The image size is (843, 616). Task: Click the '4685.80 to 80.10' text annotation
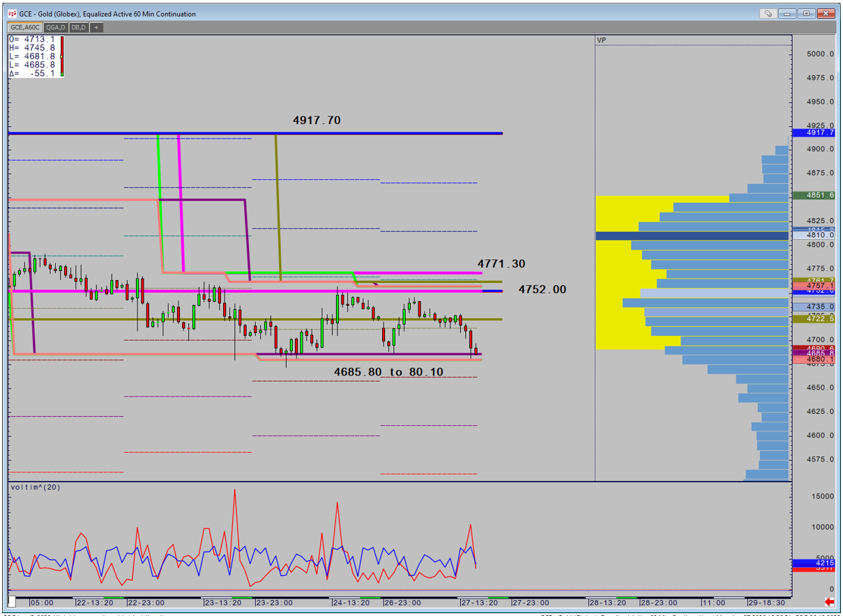(x=388, y=372)
